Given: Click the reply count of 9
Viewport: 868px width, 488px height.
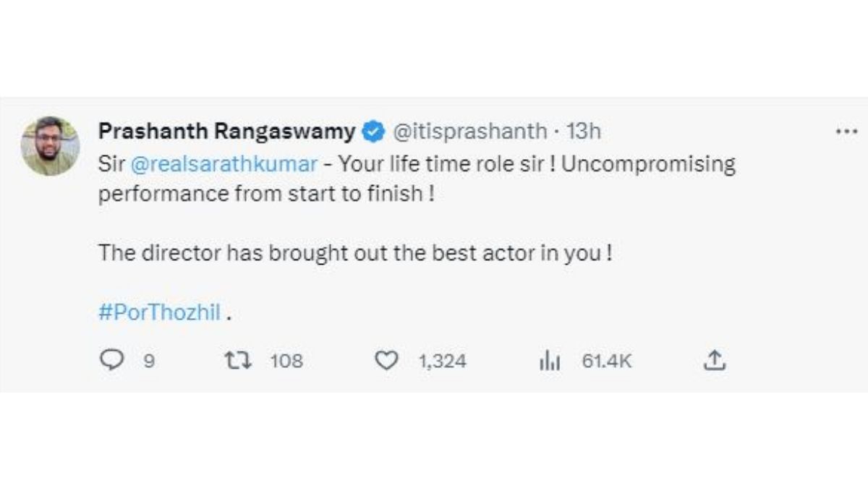Looking at the screenshot, I should tap(149, 360).
